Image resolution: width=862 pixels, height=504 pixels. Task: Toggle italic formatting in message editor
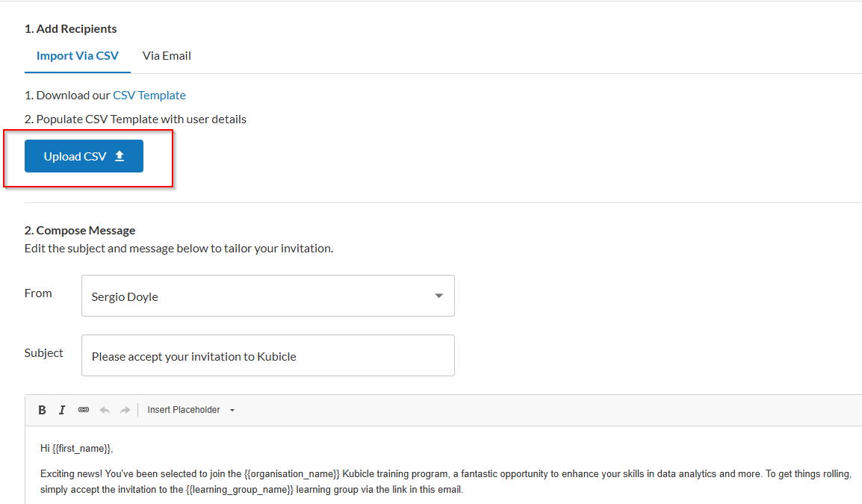[x=62, y=410]
